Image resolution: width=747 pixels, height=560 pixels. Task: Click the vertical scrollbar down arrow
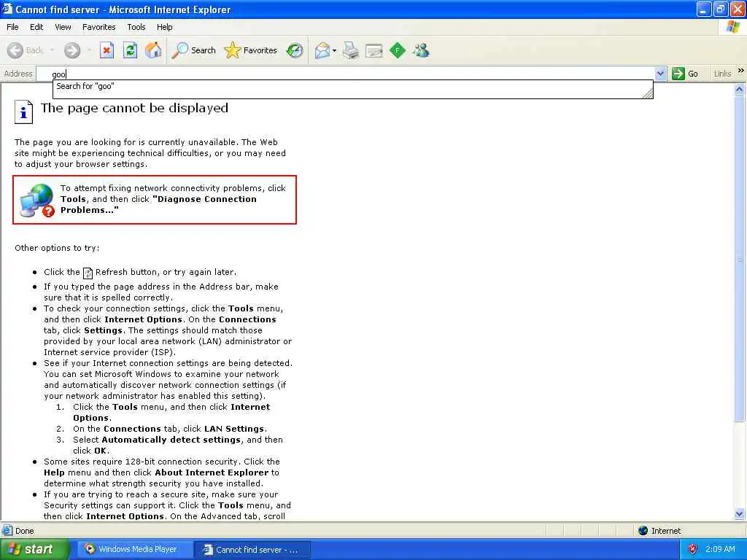[x=740, y=513]
